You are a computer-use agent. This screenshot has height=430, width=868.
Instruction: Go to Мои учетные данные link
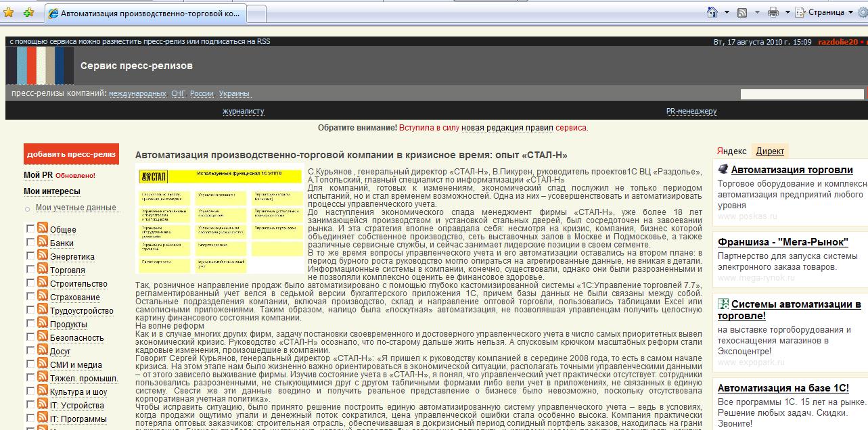click(x=76, y=208)
